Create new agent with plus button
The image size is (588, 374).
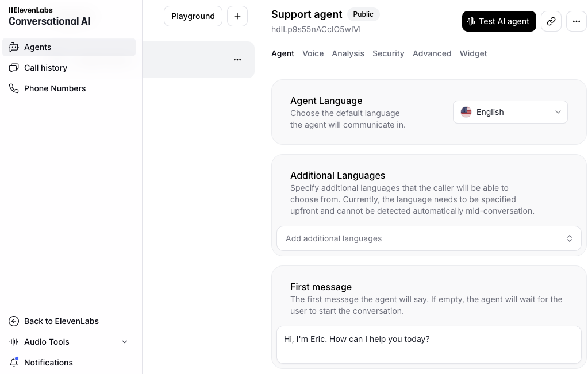[x=237, y=16]
